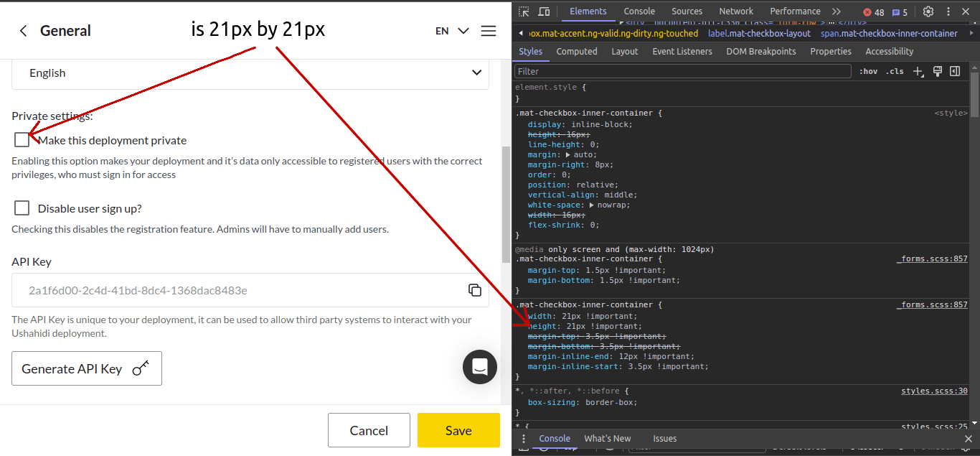
Task: Select the inspect element tool in DevTools
Action: click(x=524, y=11)
